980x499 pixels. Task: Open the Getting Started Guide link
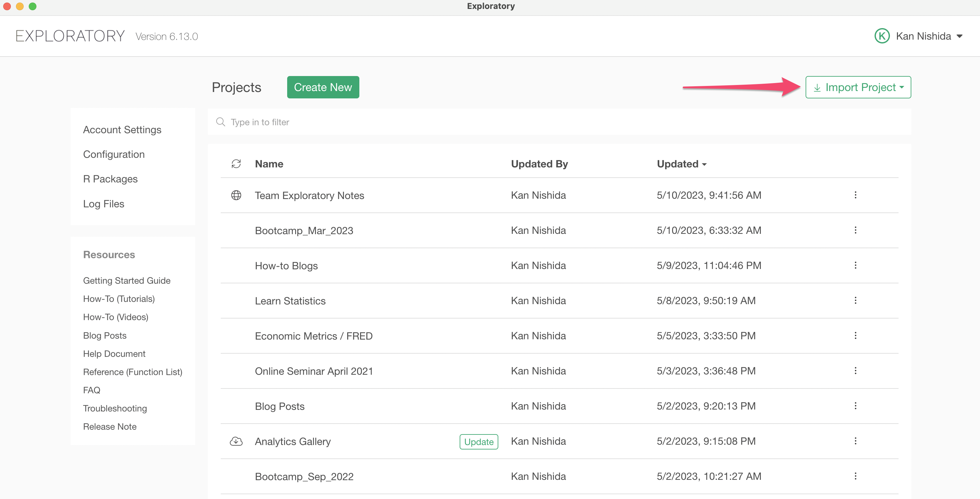tap(127, 281)
